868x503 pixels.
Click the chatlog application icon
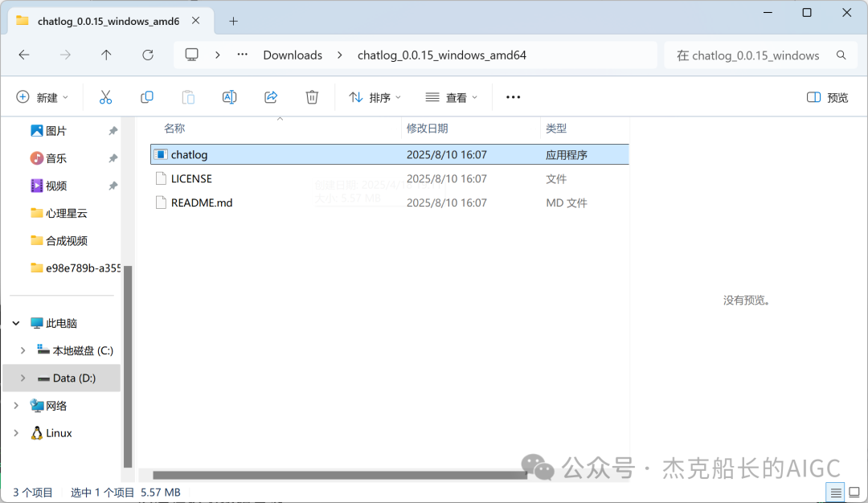tap(161, 154)
